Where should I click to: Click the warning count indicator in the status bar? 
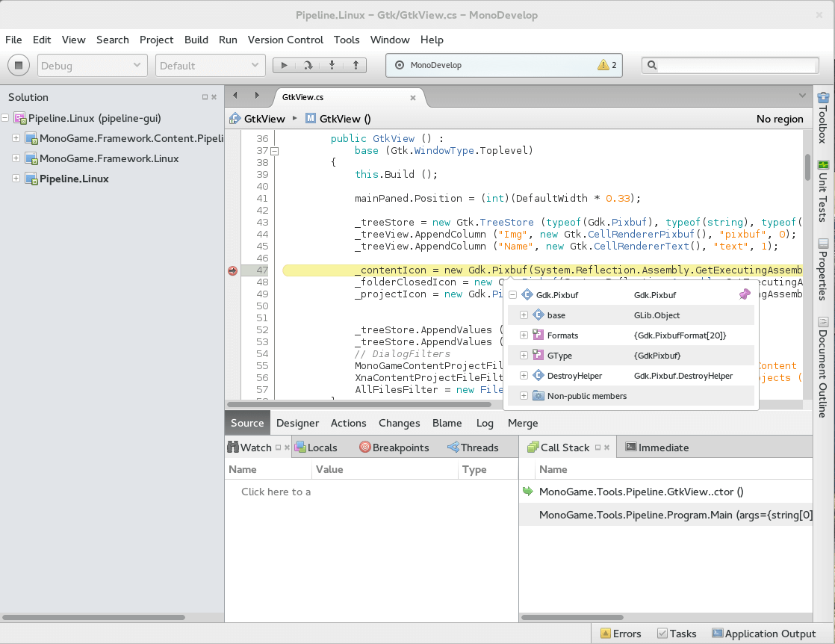pos(604,65)
